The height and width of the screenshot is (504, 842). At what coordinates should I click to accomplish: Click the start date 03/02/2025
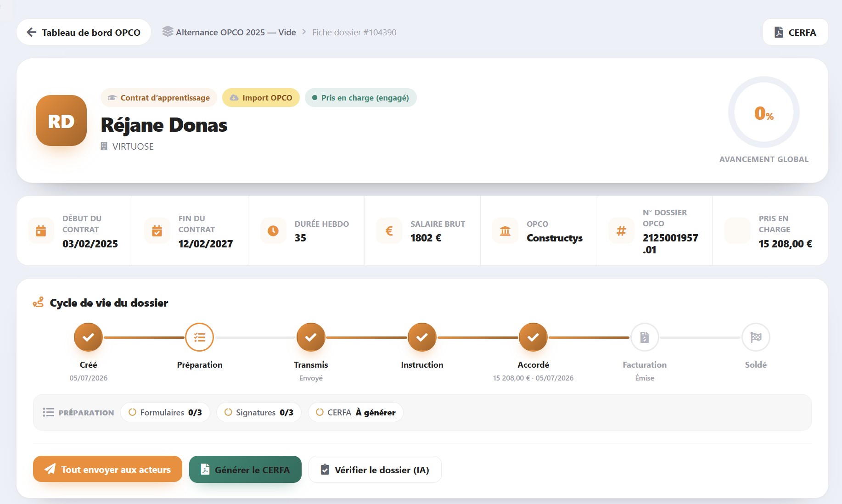(90, 244)
